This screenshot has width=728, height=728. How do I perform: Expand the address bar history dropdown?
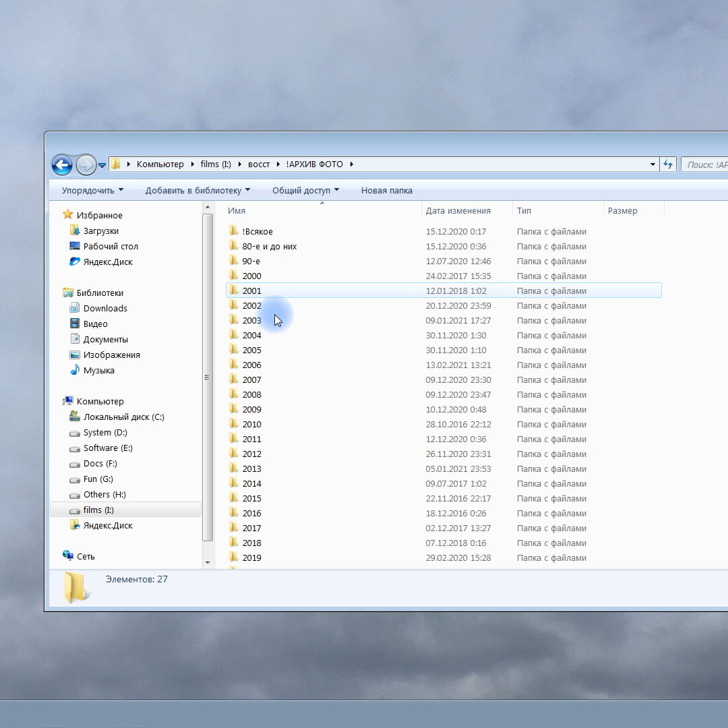coord(653,164)
